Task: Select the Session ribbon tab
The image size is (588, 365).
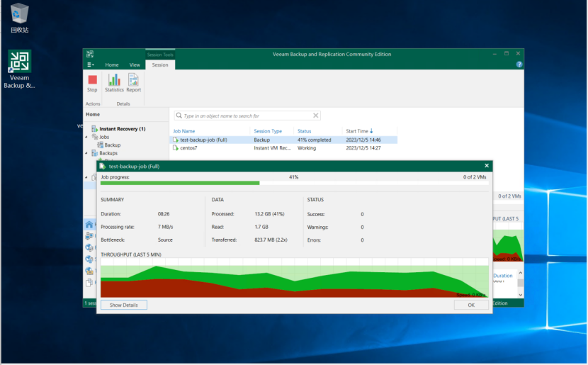Action: point(160,65)
